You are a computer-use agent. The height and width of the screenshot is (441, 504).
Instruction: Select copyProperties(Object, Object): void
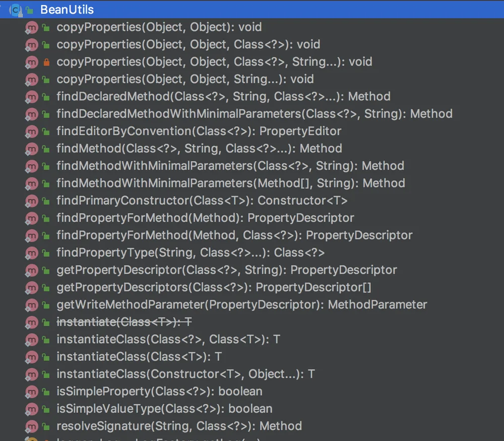[x=159, y=27]
